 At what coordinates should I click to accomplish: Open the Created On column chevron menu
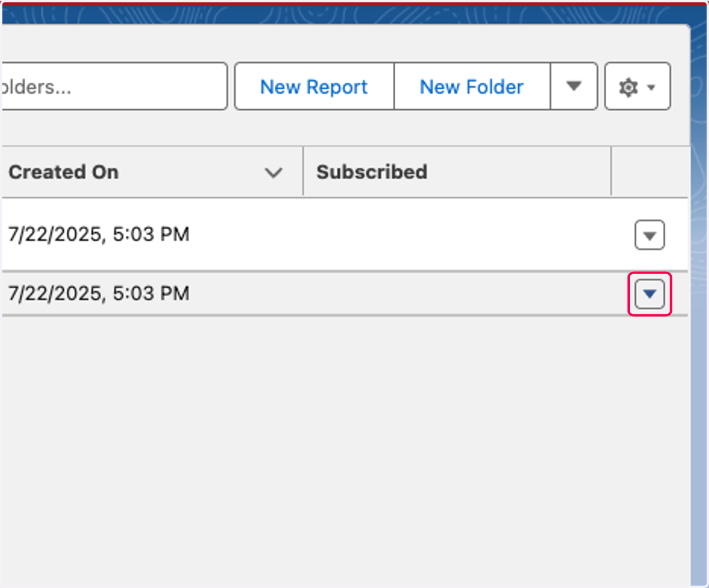pos(273,173)
